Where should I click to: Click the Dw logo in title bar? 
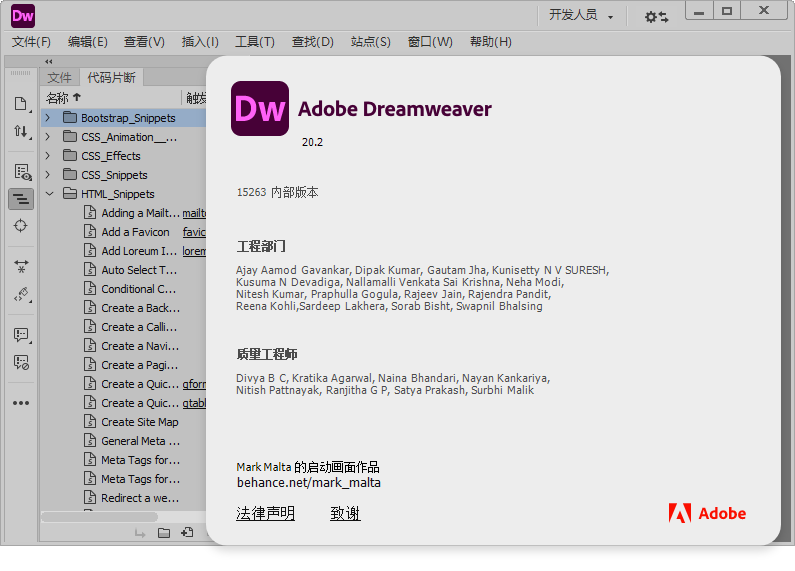point(23,16)
